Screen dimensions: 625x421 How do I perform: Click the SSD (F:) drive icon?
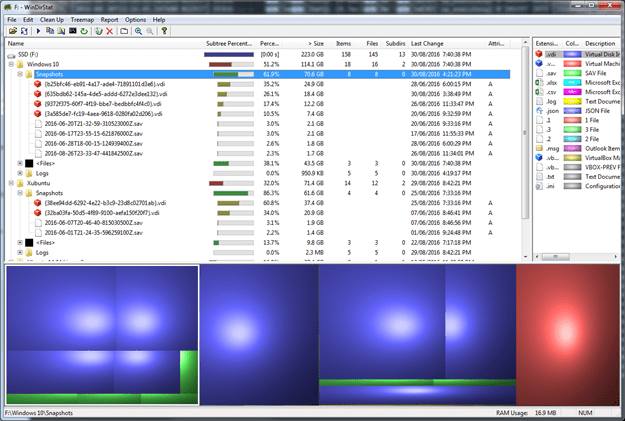11,55
